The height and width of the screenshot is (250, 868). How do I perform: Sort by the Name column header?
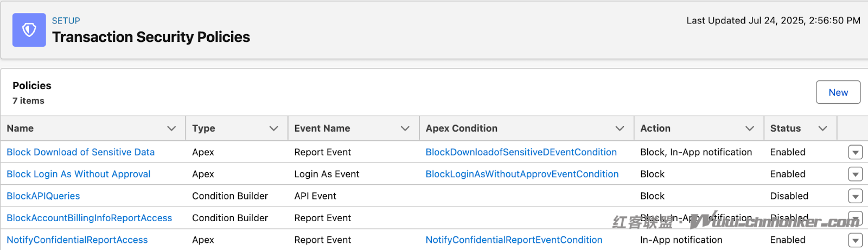coord(20,128)
